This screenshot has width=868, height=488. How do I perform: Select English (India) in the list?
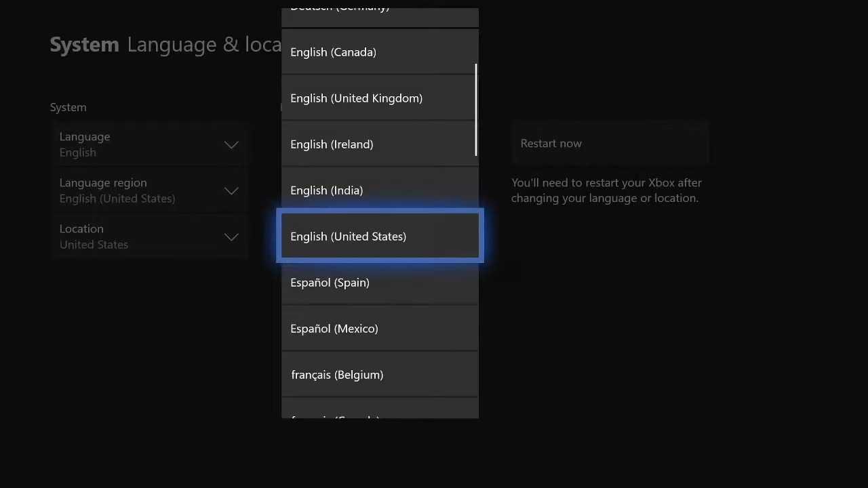[x=379, y=190]
